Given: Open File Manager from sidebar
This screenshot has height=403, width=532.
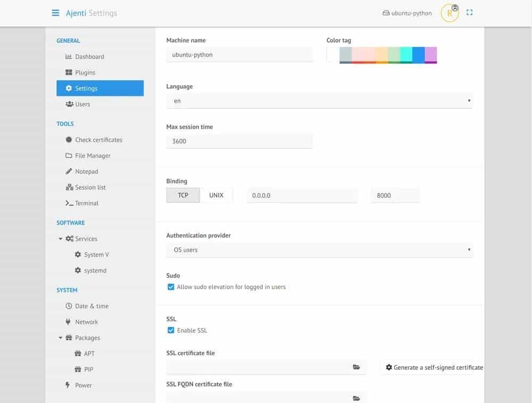Looking at the screenshot, I should click(x=93, y=156).
